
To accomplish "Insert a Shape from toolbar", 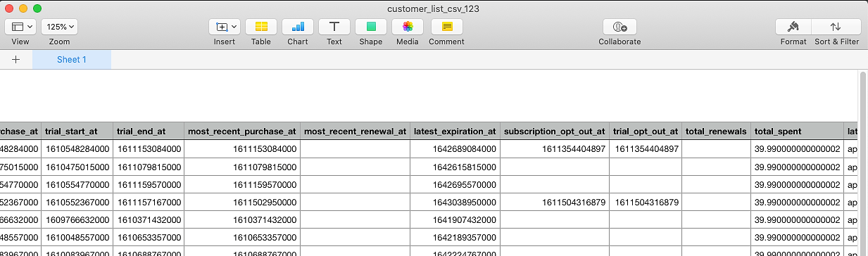I will pyautogui.click(x=371, y=27).
